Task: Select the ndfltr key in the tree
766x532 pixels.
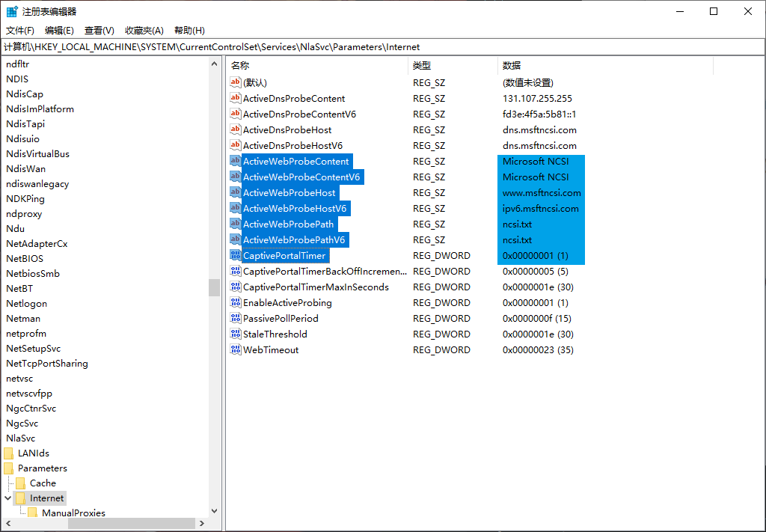Action: pos(18,64)
